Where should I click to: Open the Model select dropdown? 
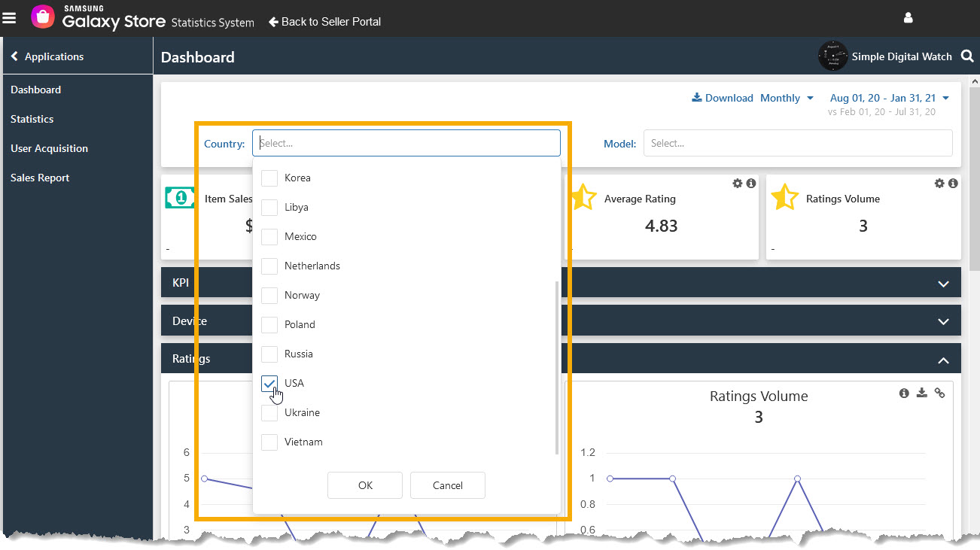(x=798, y=143)
